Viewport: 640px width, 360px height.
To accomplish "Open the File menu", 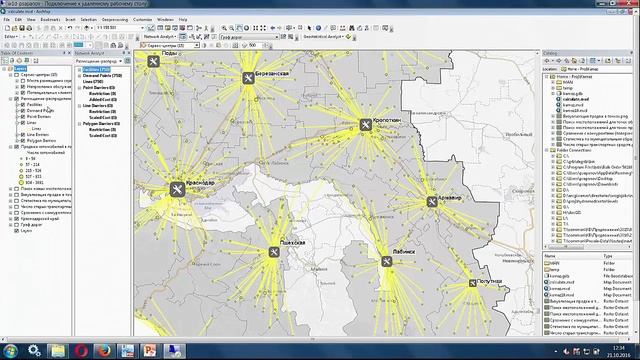I will [x=7, y=20].
